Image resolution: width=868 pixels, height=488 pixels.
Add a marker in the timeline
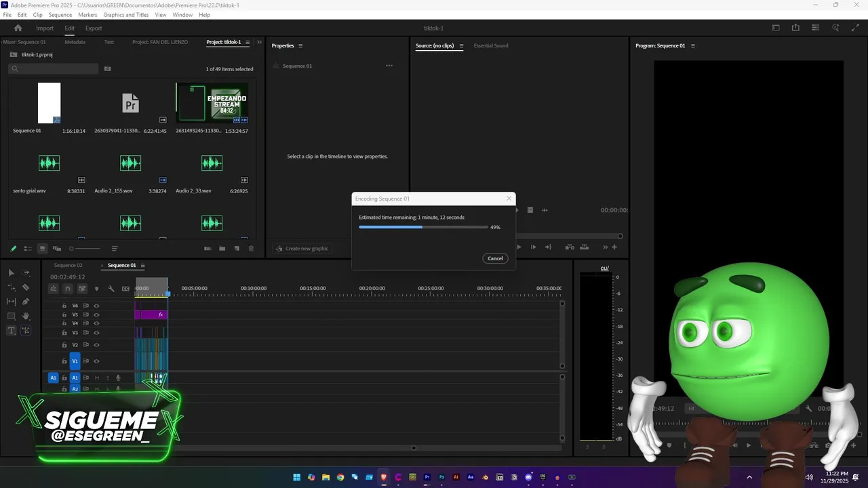tap(96, 289)
